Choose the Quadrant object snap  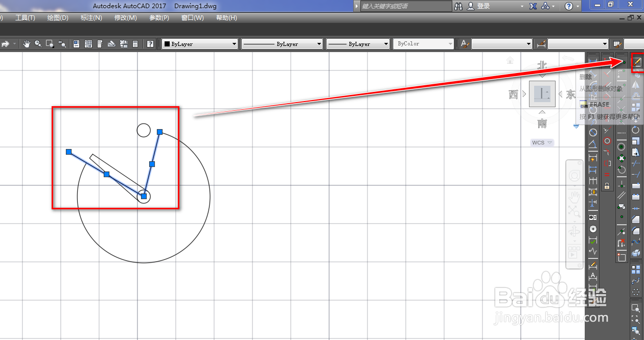click(x=622, y=158)
